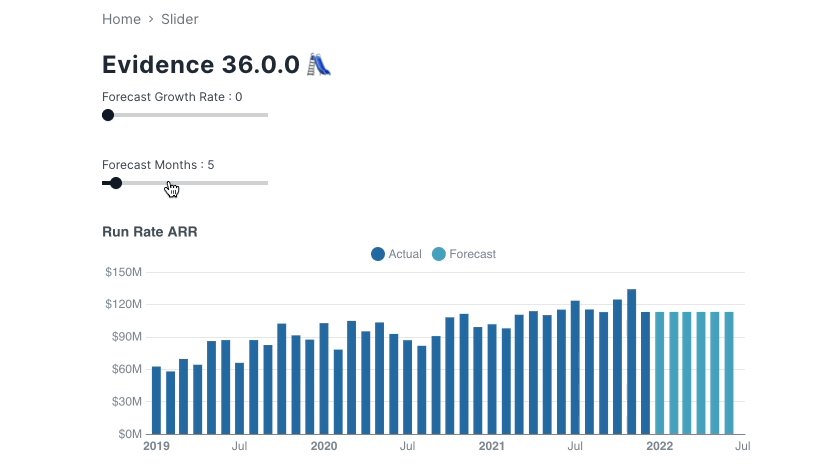
Task: Click the dark blue Actual legend dot
Action: tap(378, 254)
